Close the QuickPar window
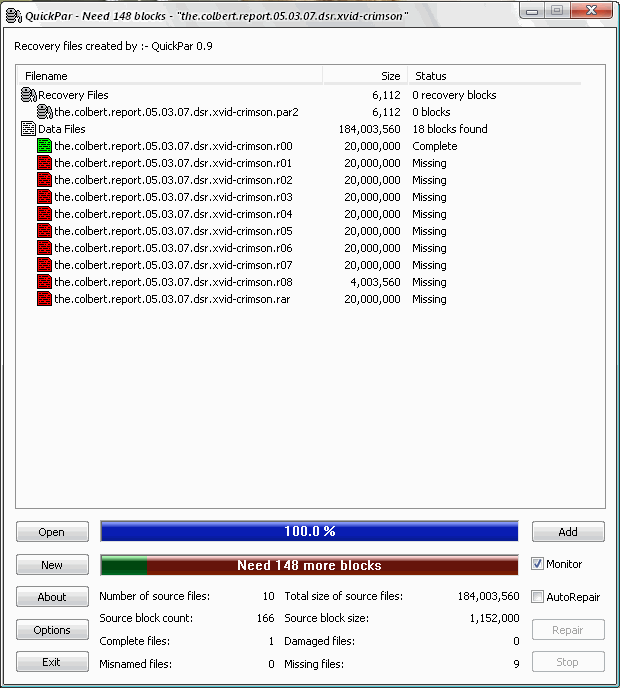620x688 pixels. coord(592,10)
